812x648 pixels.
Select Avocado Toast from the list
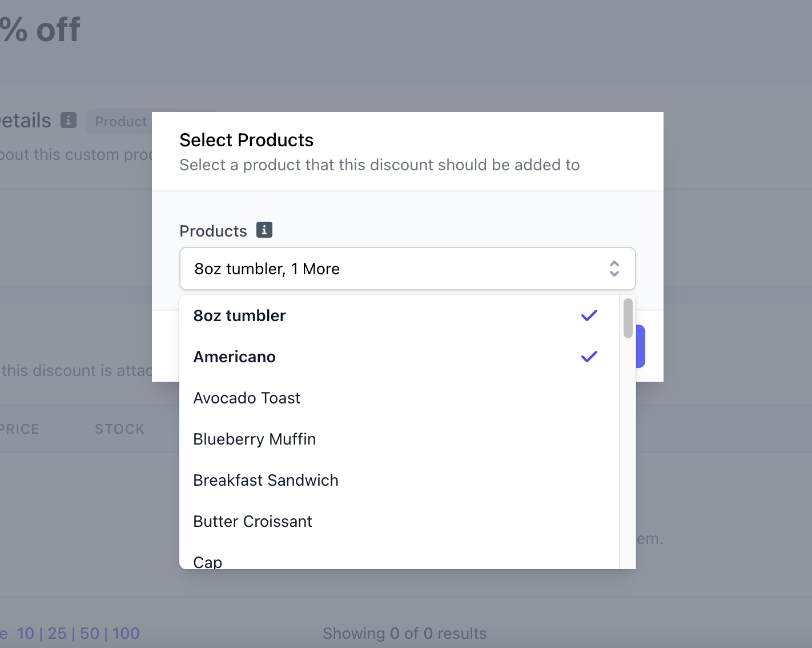pos(247,398)
